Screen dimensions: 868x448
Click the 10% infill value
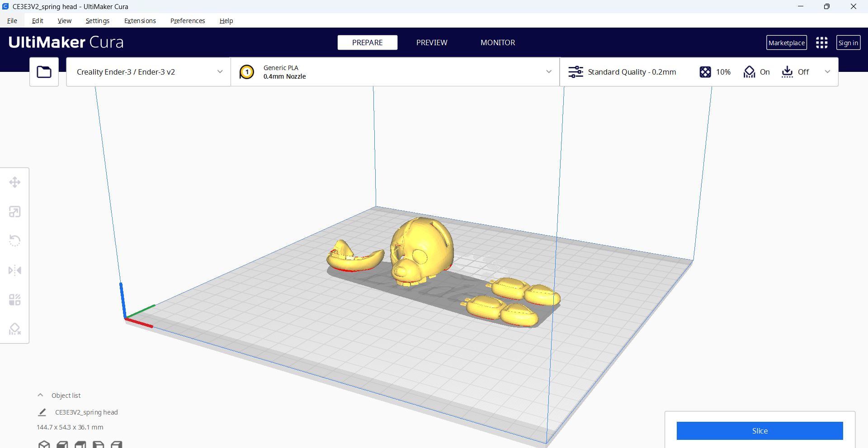[723, 72]
